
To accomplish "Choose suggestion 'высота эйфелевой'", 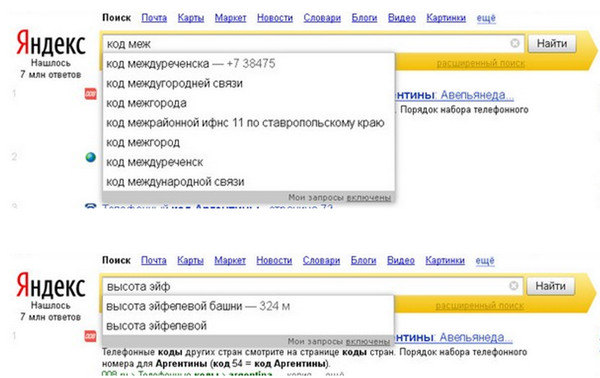I will 248,326.
